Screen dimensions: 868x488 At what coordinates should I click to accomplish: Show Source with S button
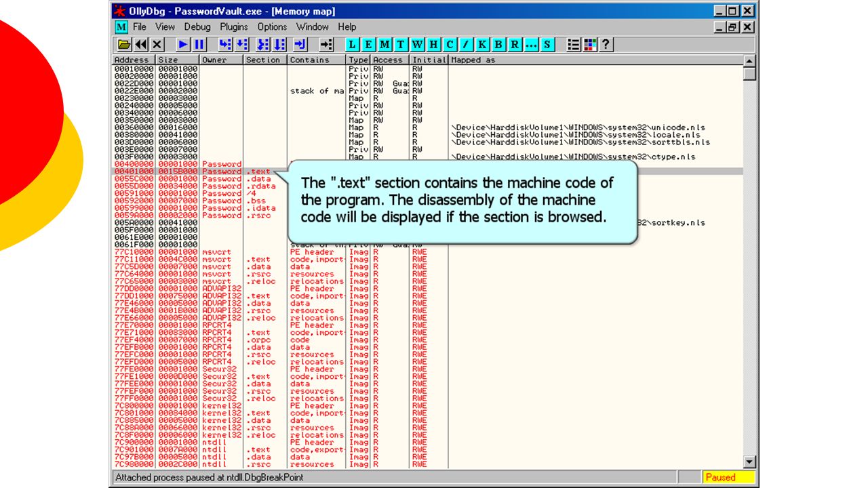pyautogui.click(x=547, y=45)
